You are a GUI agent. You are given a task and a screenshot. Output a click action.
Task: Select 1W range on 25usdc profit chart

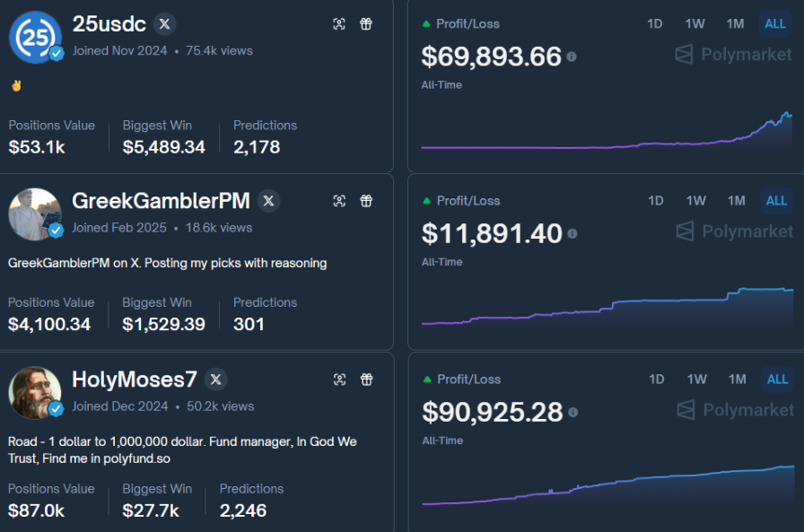[x=695, y=24]
